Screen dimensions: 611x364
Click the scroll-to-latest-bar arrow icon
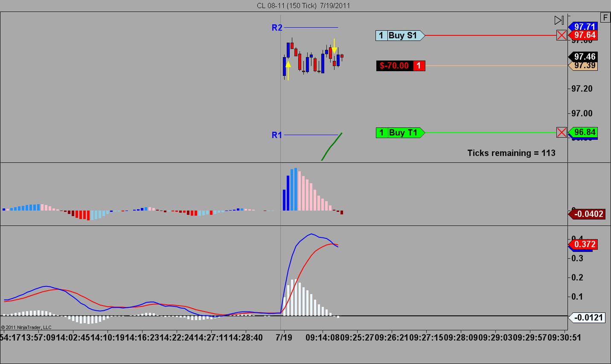tap(559, 20)
